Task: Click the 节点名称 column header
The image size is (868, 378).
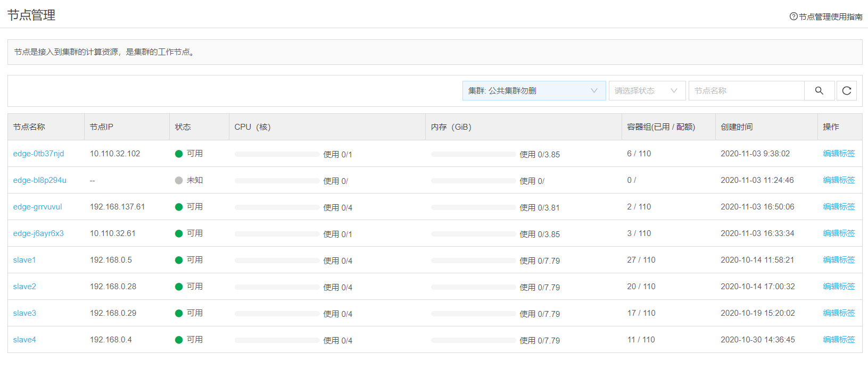Action: pyautogui.click(x=29, y=127)
